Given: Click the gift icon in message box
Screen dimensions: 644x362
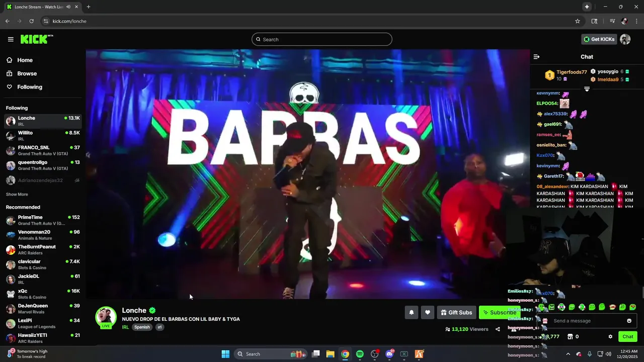Looking at the screenshot, I should coord(544,321).
